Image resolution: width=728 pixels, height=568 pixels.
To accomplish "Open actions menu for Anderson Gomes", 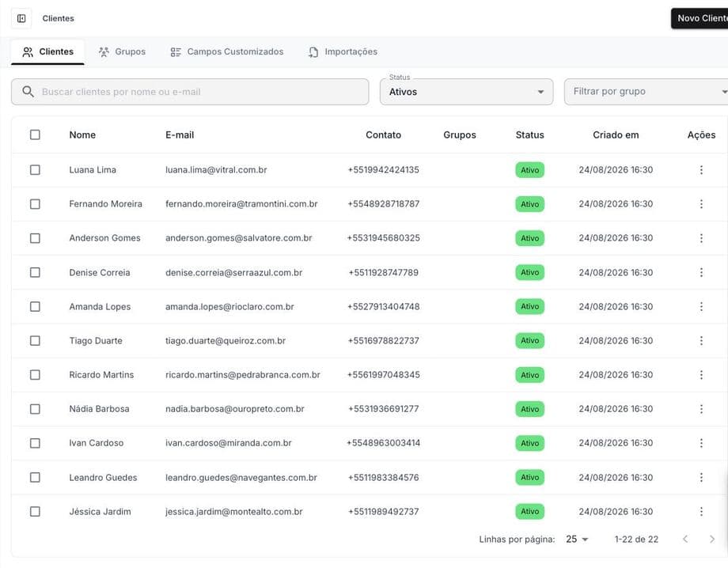I will click(701, 238).
